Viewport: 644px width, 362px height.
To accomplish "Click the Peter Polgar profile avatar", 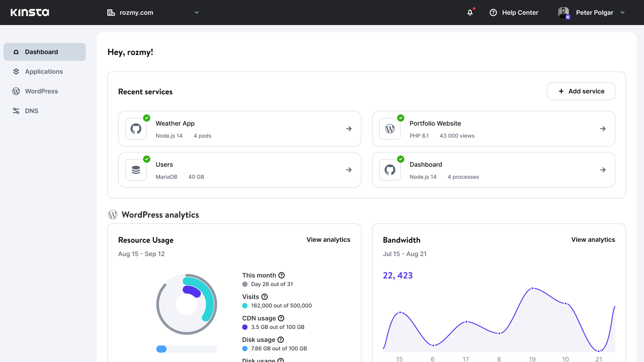I will click(563, 12).
